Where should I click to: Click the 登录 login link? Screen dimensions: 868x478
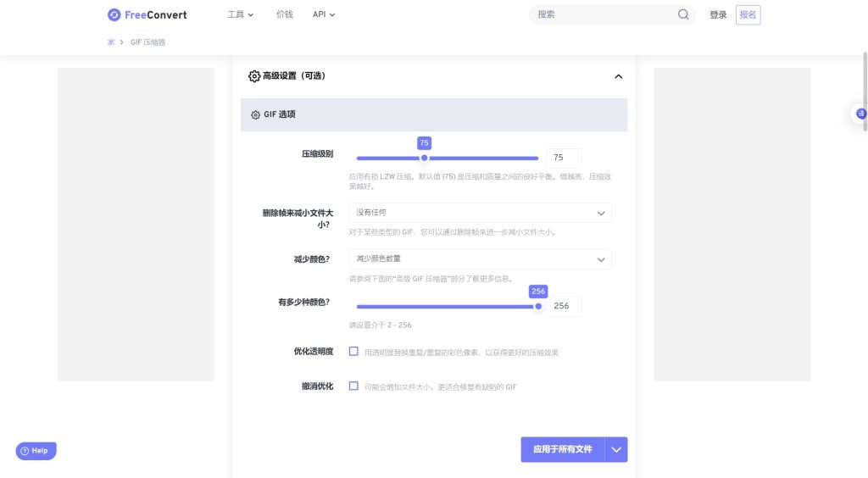click(718, 14)
